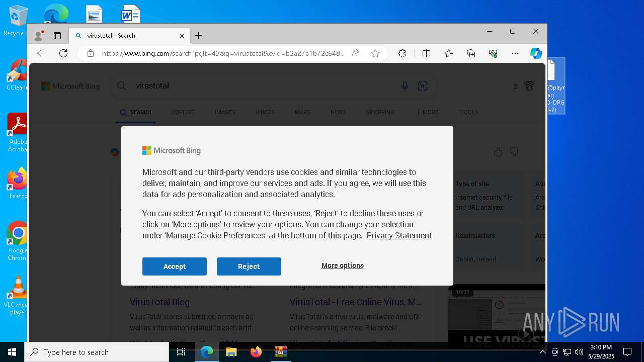Open CCleaner desktop shortcut

pos(17,75)
